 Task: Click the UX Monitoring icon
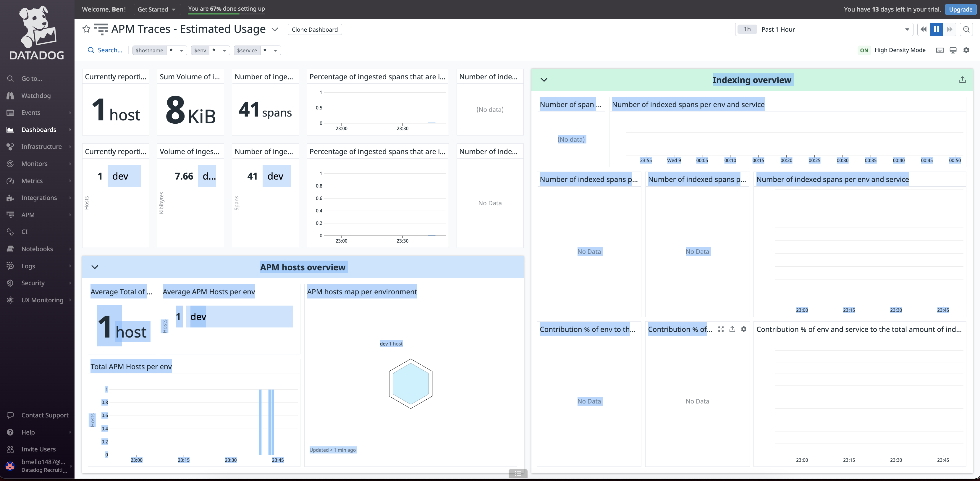coord(10,300)
